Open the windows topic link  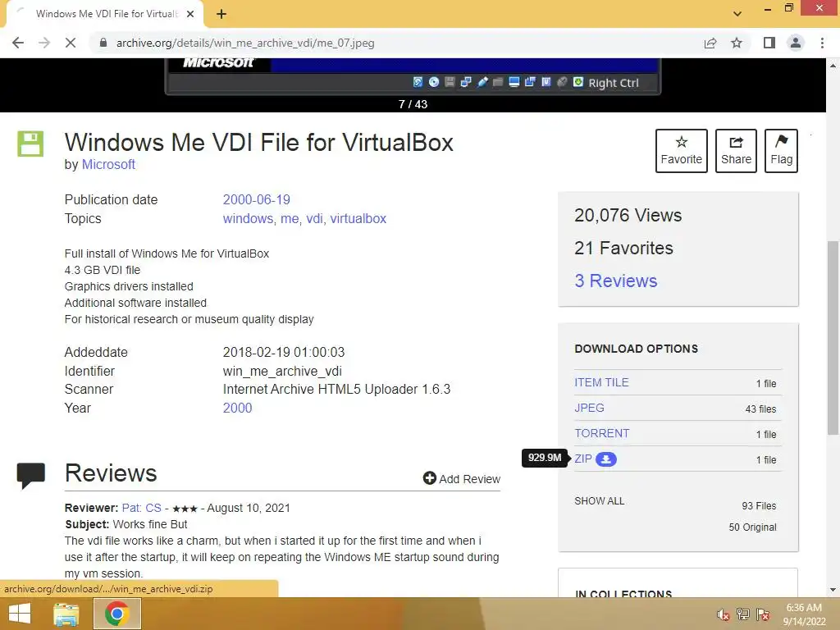click(248, 218)
